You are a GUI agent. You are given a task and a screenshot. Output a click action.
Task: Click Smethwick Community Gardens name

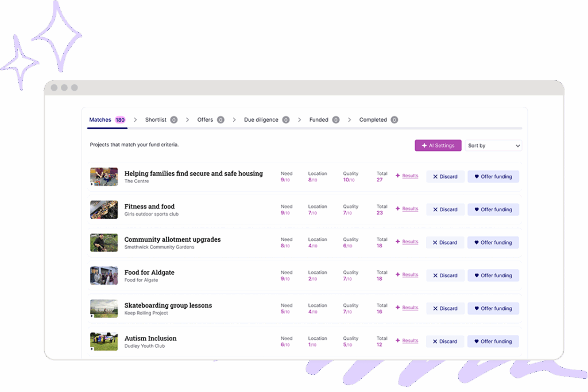coord(160,247)
